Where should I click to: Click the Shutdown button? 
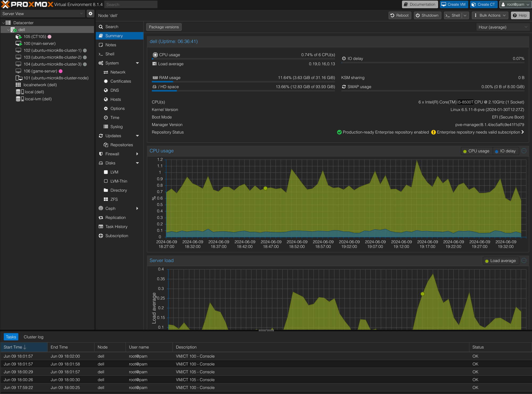pos(427,15)
